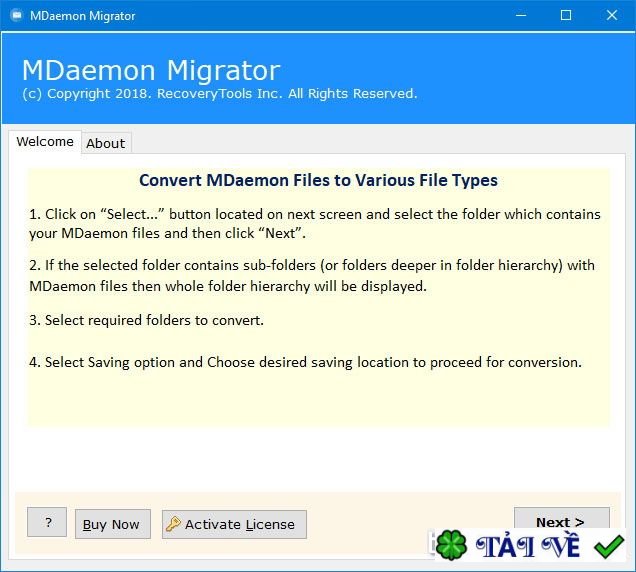Click the step 2 text about sub-folders
This screenshot has height=572, width=636.
312,276
